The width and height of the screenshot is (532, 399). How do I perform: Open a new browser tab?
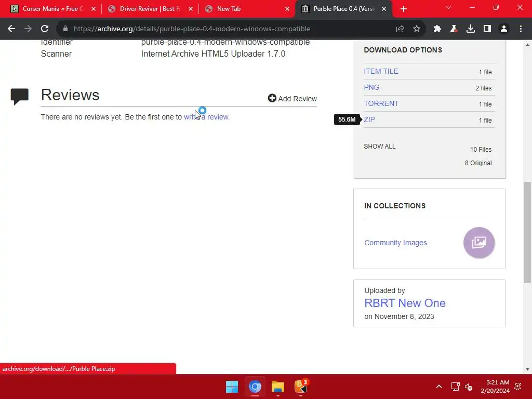point(403,9)
